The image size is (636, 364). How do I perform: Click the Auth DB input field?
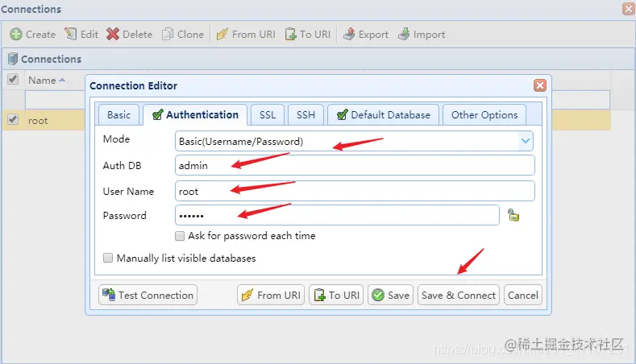point(355,165)
